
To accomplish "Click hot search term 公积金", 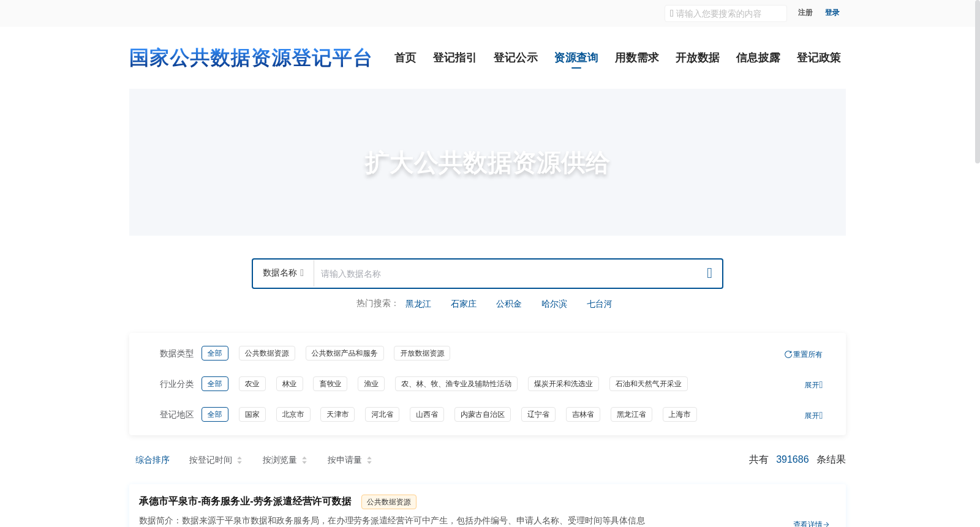I will (509, 304).
